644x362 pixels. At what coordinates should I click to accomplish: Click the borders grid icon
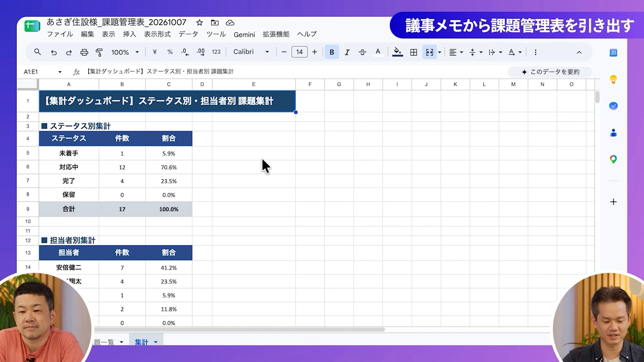(x=414, y=52)
